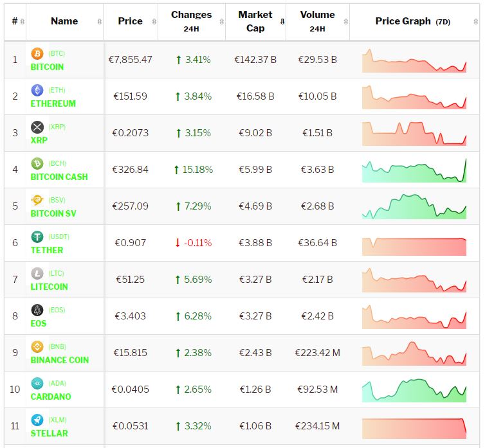This screenshot has height=448, width=485.
Task: Click the Bitcoin coin icon
Action: click(x=37, y=53)
